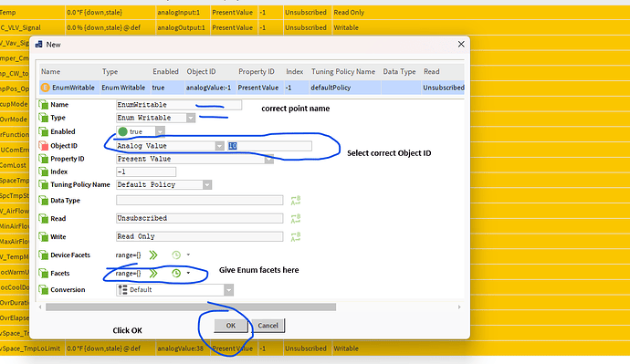The width and height of the screenshot is (630, 364).
Task: Click the Enabled property icon
Action: pos(44,131)
